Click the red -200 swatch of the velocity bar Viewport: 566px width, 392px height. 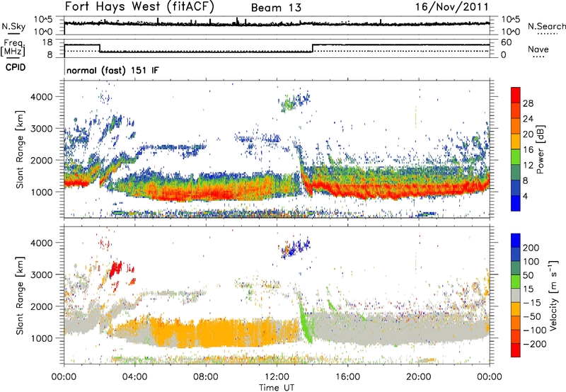pos(516,350)
